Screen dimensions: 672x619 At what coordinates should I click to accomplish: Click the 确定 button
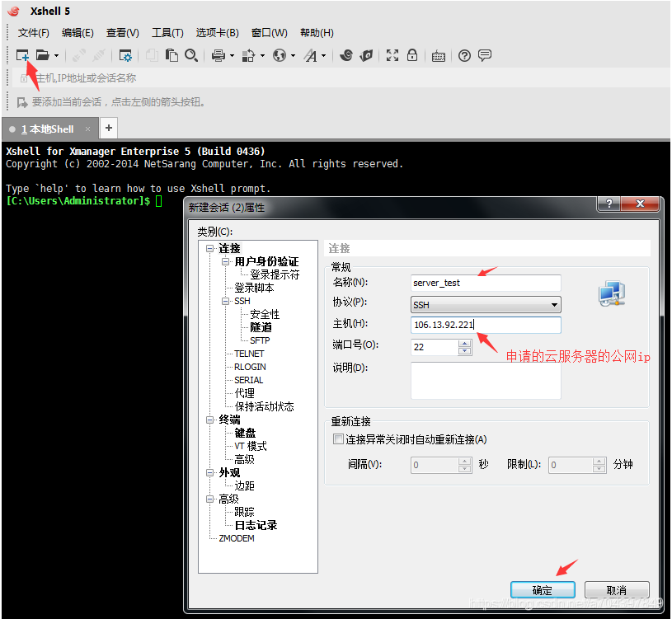tap(543, 590)
